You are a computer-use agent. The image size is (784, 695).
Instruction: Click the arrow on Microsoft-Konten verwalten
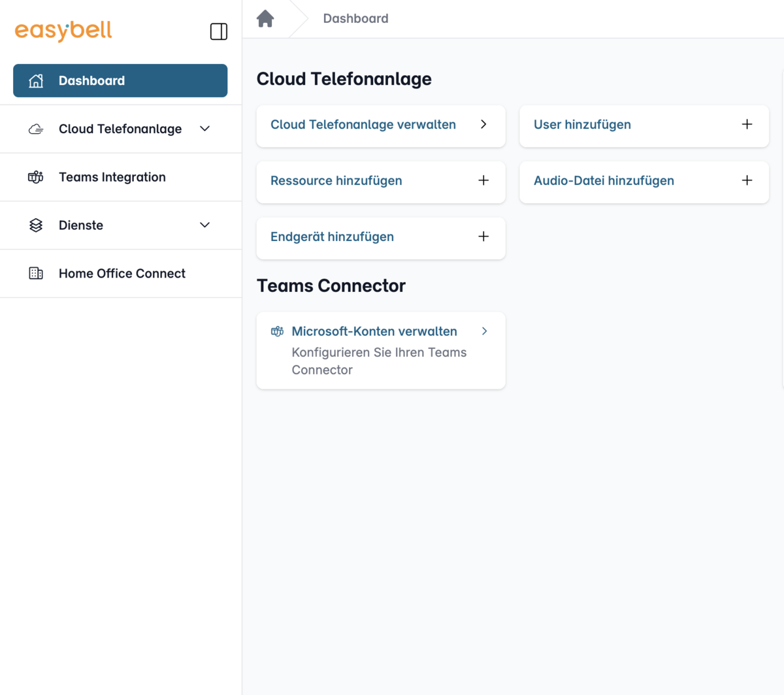[x=484, y=331]
